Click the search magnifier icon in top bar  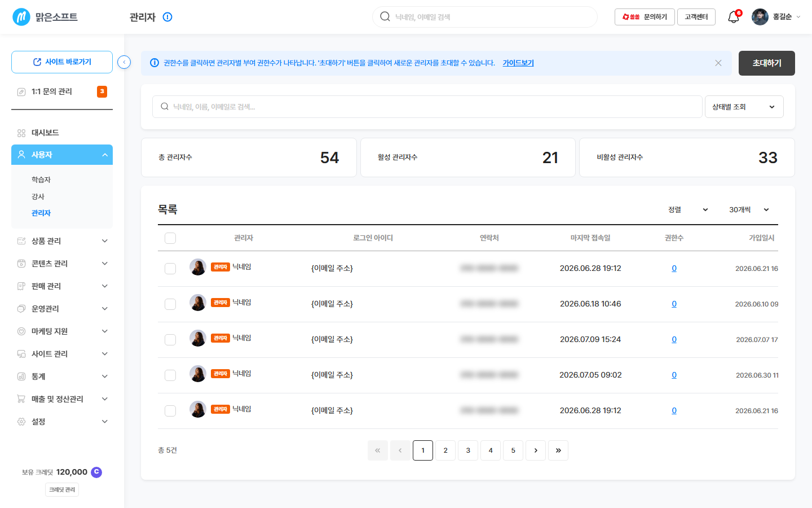click(385, 17)
